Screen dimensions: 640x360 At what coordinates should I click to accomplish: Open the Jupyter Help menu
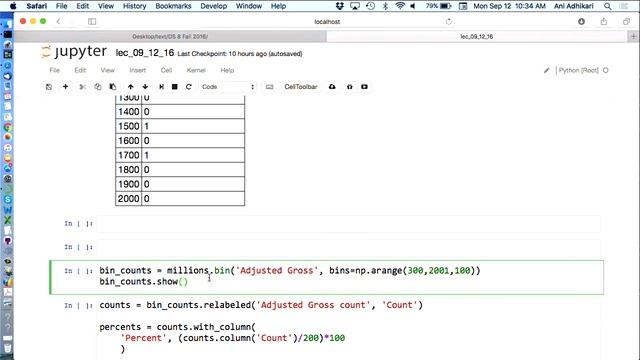point(227,70)
